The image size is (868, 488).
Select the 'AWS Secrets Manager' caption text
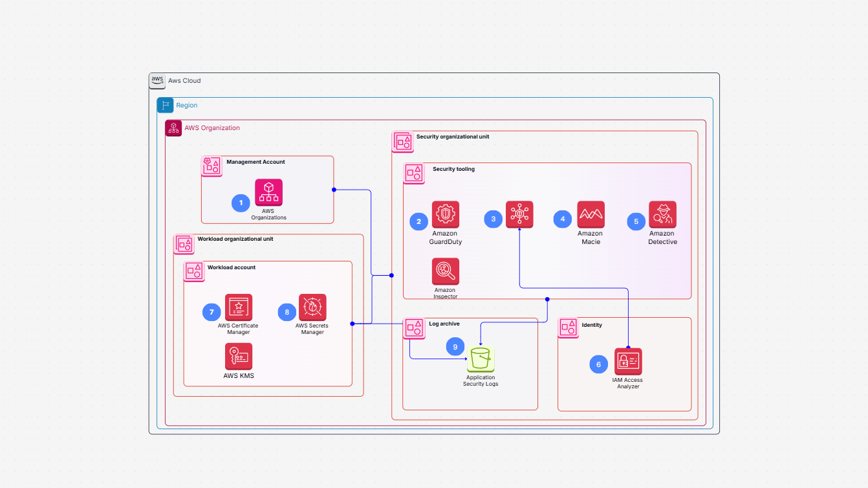pos(312,329)
